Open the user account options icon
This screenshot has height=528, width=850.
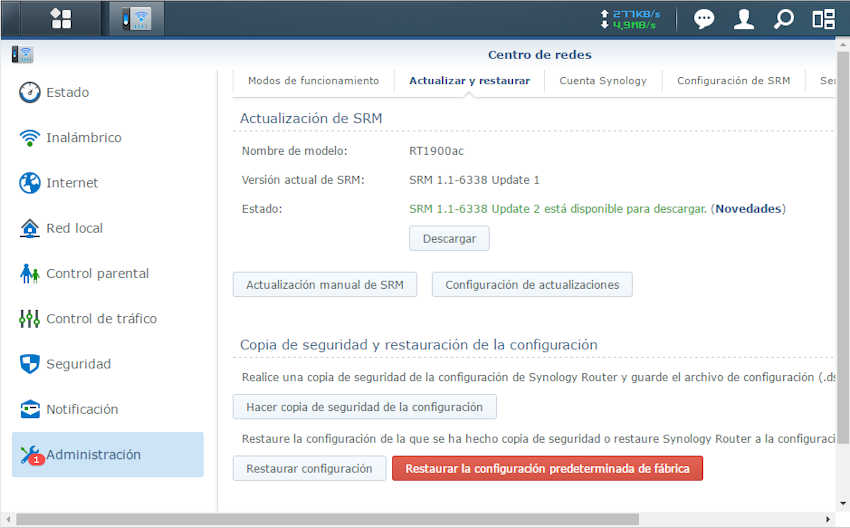click(744, 19)
